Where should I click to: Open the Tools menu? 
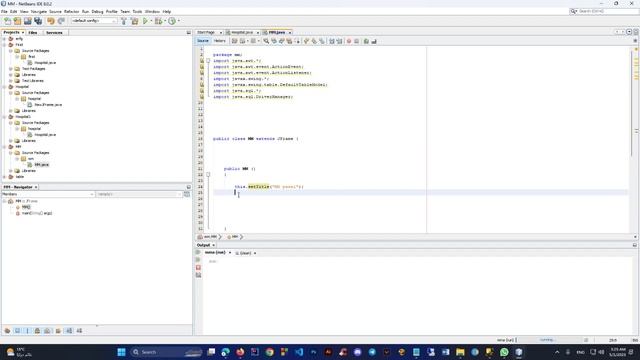(137, 11)
